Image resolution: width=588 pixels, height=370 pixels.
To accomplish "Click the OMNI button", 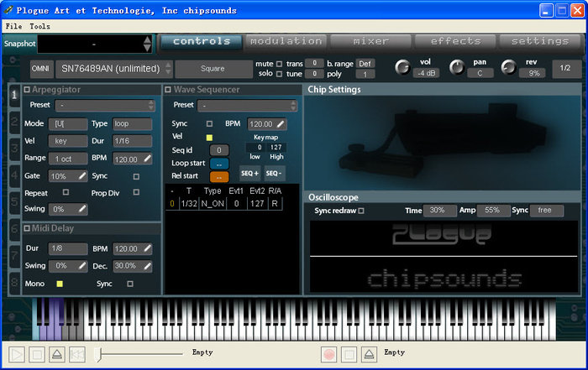I will [40, 69].
